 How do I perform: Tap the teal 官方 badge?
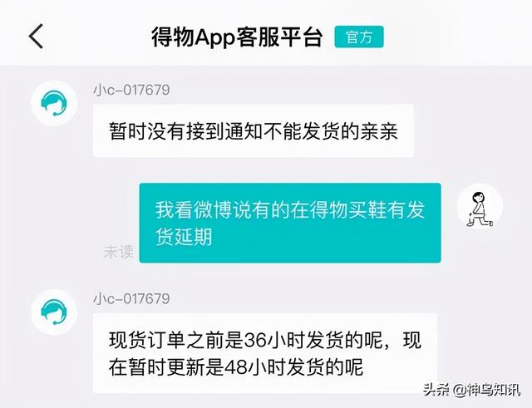coord(359,37)
